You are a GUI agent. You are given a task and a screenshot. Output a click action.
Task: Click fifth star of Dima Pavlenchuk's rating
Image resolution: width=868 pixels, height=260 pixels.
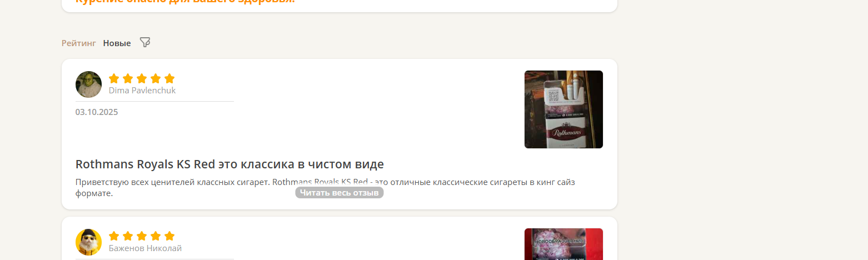click(169, 78)
